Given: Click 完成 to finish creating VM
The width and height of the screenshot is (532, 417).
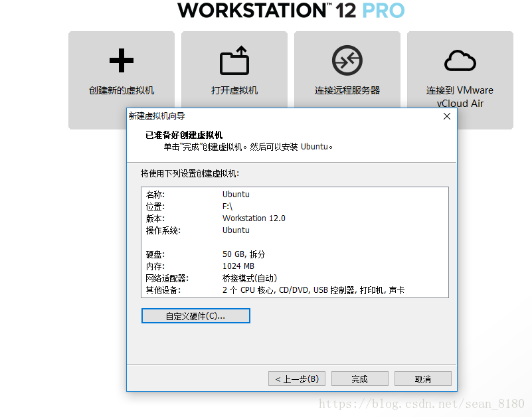Looking at the screenshot, I should (x=359, y=378).
